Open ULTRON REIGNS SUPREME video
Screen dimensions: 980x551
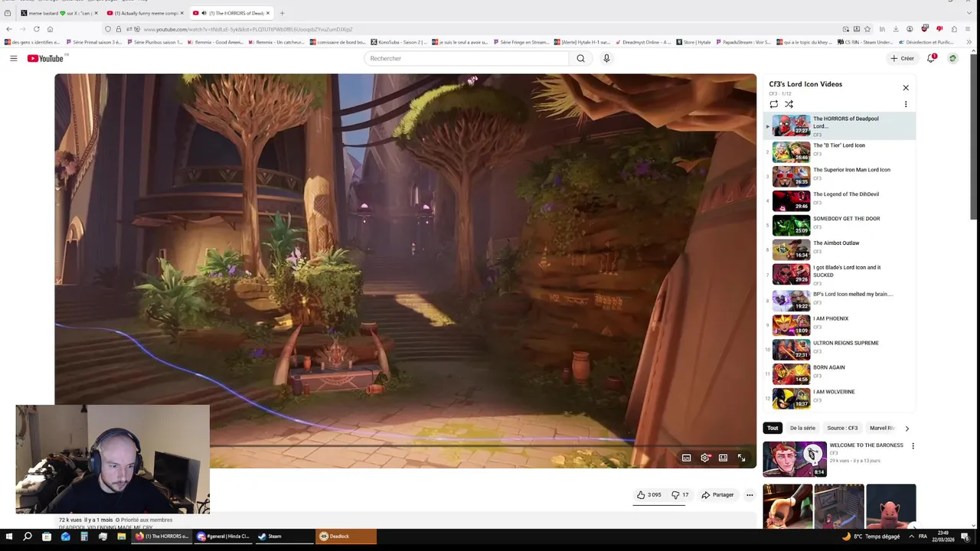840,349
